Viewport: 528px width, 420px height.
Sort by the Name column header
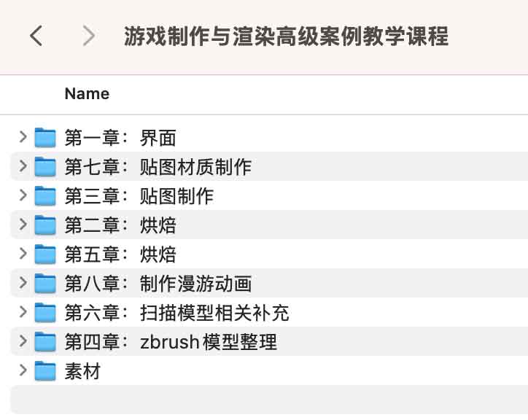coord(87,93)
